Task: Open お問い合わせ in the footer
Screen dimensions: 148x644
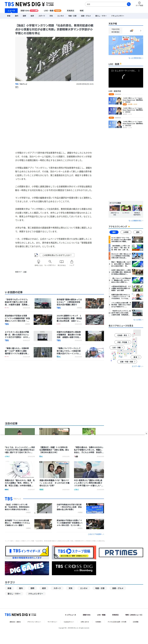Action: (x=85, y=622)
